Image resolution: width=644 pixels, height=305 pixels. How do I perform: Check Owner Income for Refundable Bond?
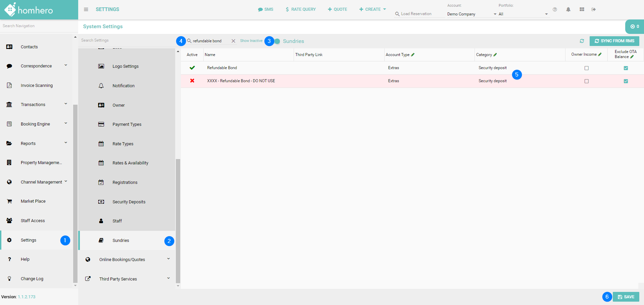coord(586,68)
